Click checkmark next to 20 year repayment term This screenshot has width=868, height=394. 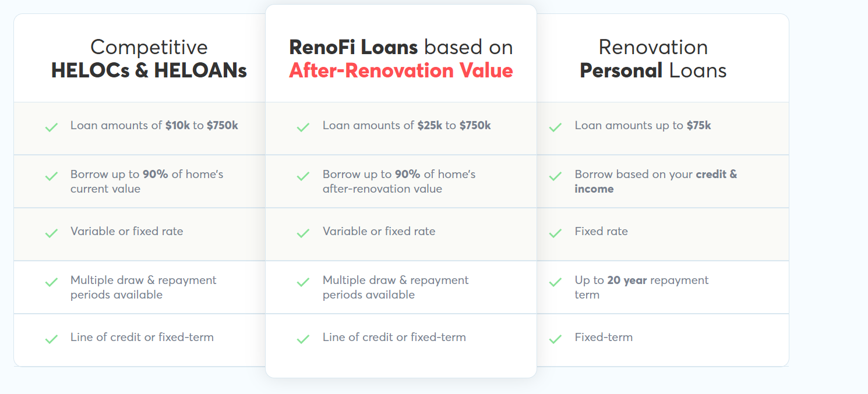(555, 282)
